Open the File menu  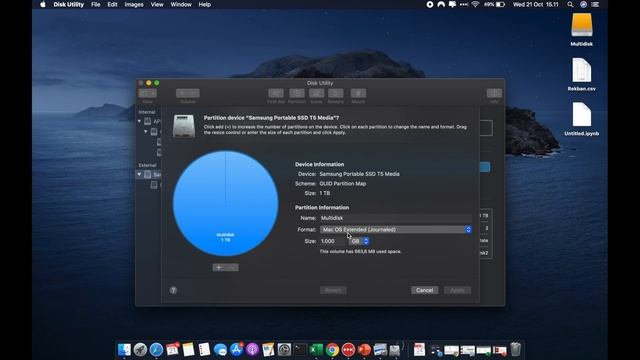[x=96, y=4]
